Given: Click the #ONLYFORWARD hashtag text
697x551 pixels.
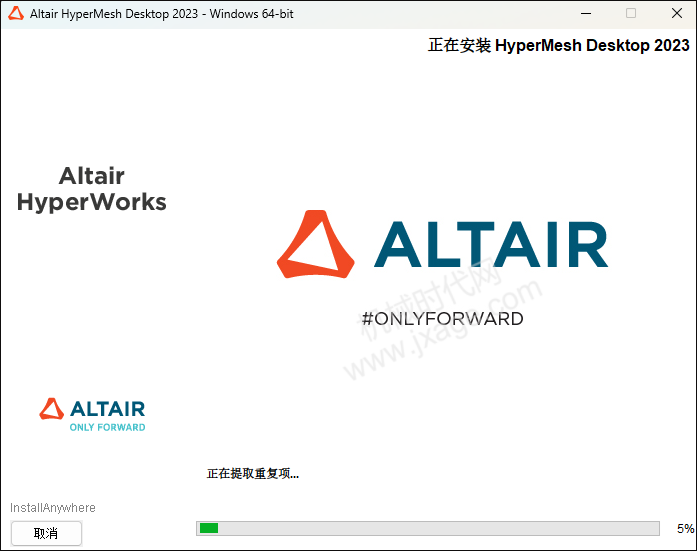Looking at the screenshot, I should coord(443,319).
